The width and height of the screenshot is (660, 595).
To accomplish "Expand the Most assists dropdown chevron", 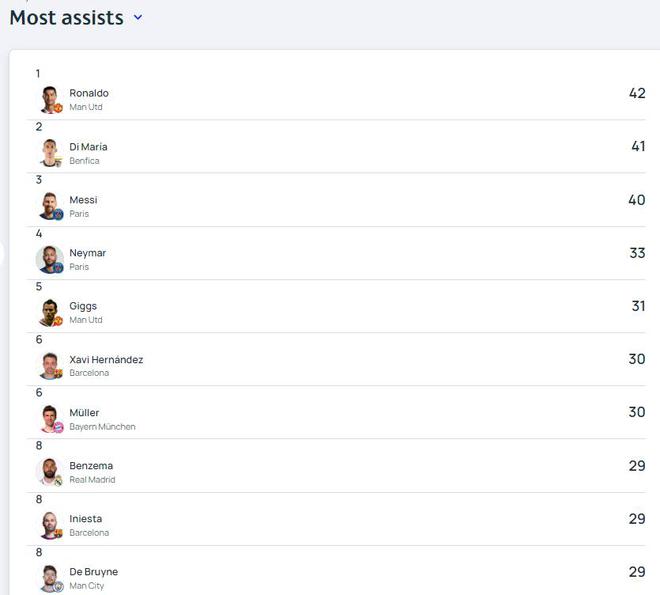I will coord(138,17).
